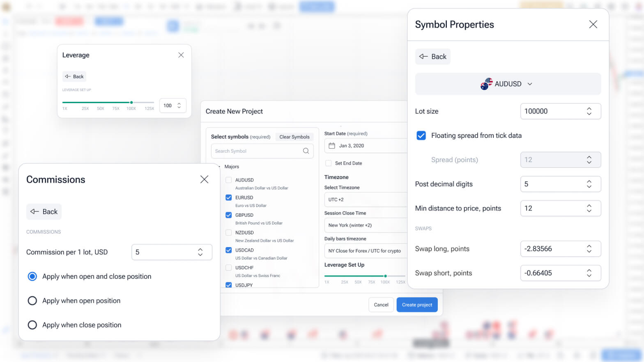Enable the Set End Date checkbox
This screenshot has height=362, width=644.
click(329, 163)
